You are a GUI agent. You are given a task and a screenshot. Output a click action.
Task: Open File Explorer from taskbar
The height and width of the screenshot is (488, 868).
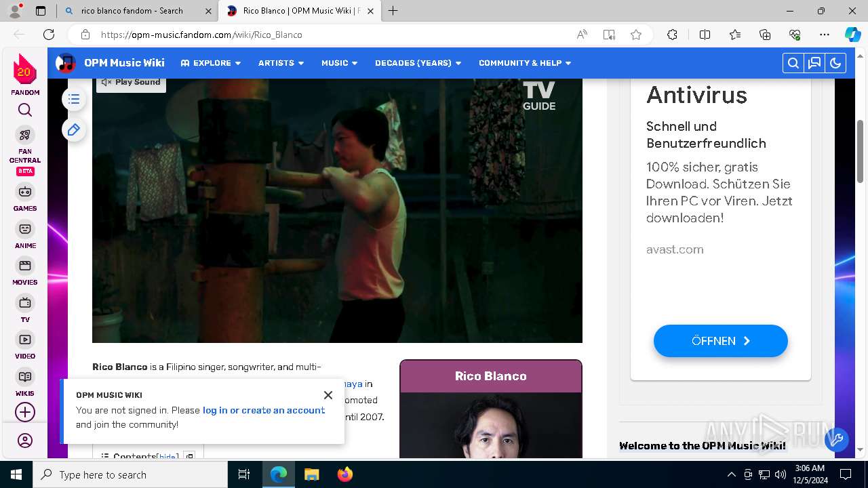[x=311, y=474]
